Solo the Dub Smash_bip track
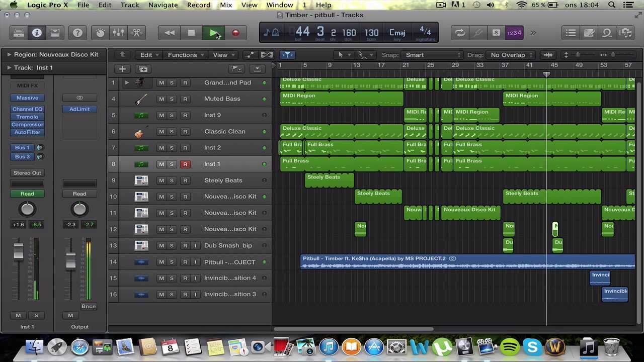This screenshot has height=362, width=644. coord(172,245)
